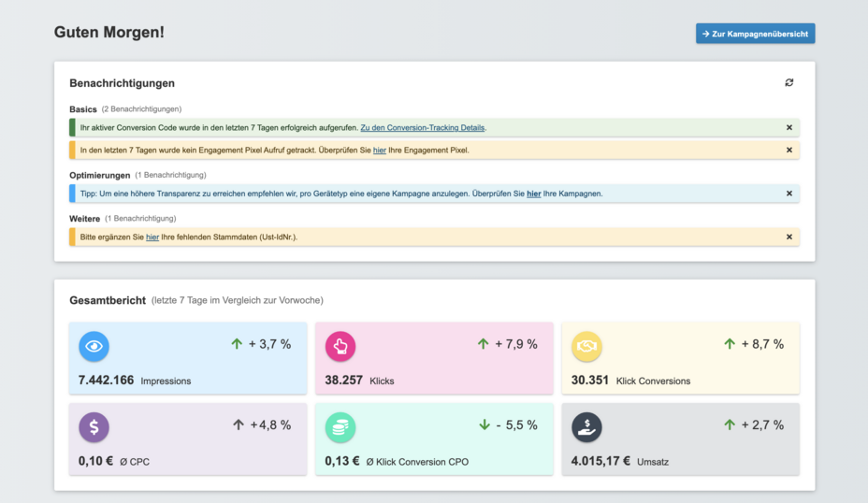The image size is (868, 503).
Task: Click 'hier' link in Engagement Pixel warning
Action: [379, 151]
